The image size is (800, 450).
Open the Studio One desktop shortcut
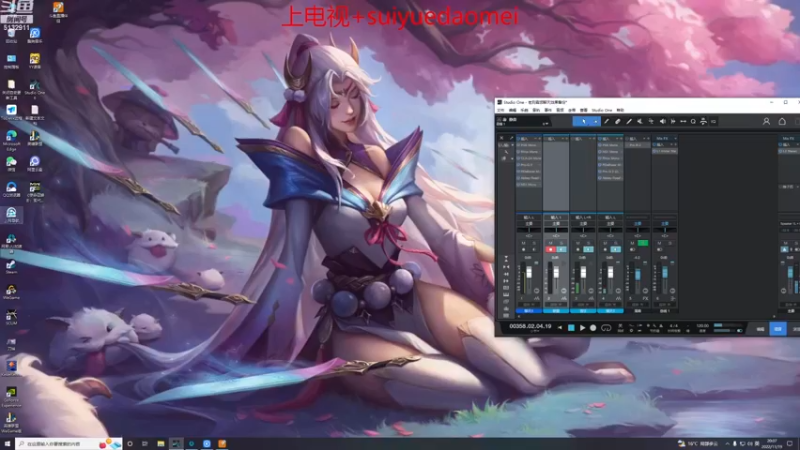pyautogui.click(x=34, y=89)
